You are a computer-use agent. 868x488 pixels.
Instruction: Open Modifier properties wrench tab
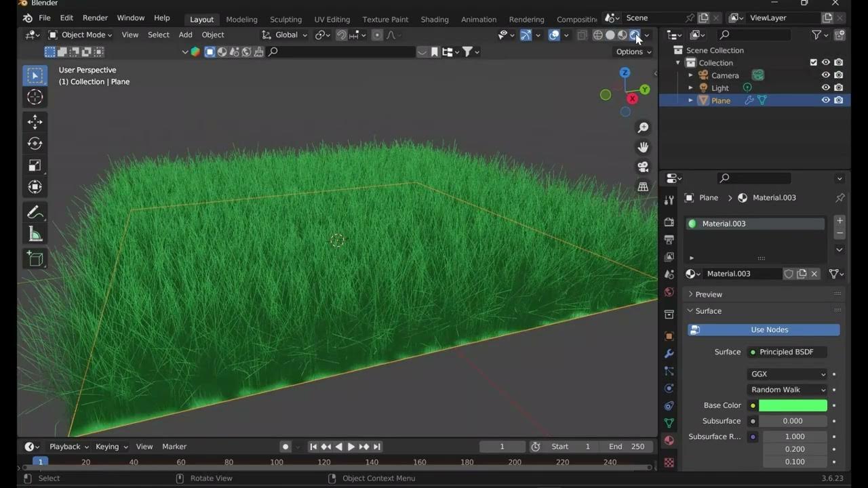click(x=669, y=354)
